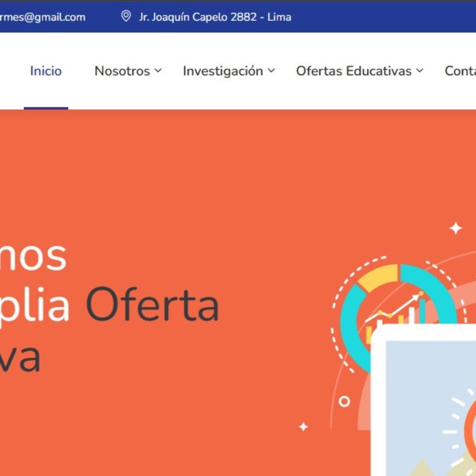Expand the Investigación dropdown chevron
This screenshot has width=476, height=476.
[271, 71]
